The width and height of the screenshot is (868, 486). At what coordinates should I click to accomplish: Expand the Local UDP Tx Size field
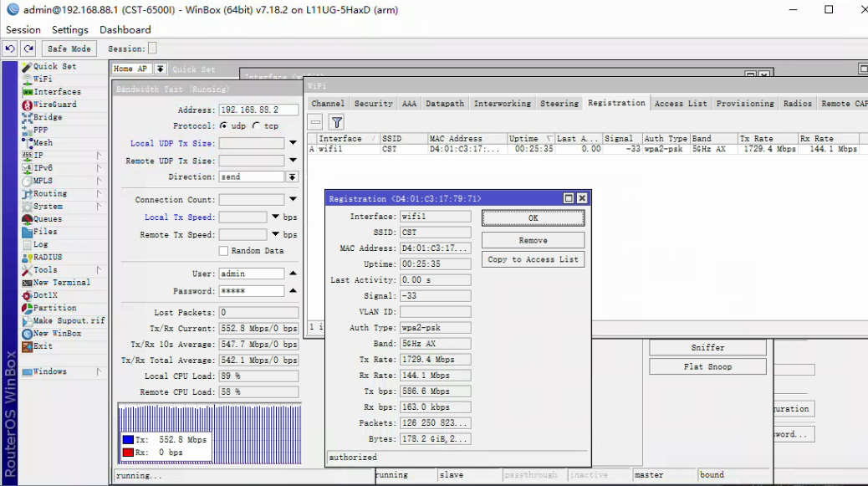tap(293, 143)
